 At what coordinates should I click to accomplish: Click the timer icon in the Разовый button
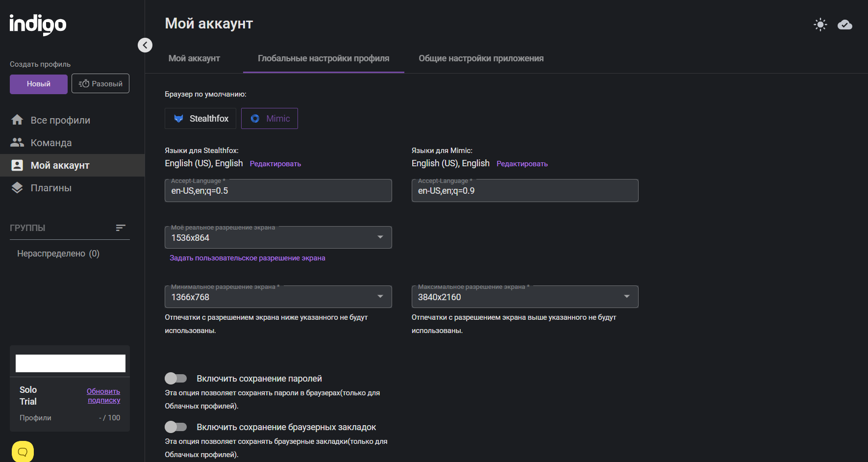tap(84, 84)
